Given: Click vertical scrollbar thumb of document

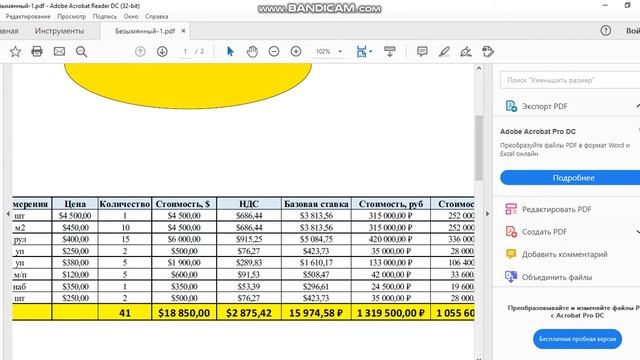Looking at the screenshot, I should 479,148.
